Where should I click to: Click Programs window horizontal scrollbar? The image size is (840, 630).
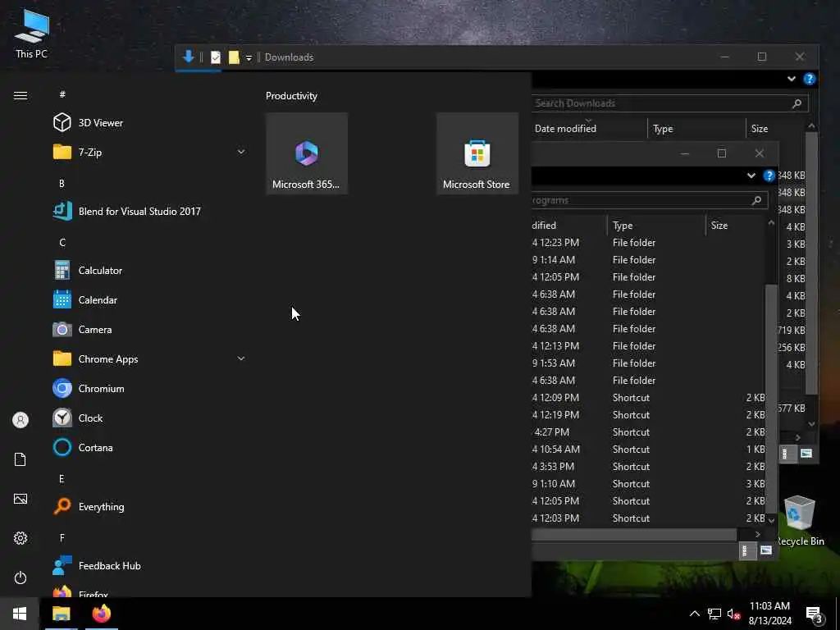[x=634, y=535]
